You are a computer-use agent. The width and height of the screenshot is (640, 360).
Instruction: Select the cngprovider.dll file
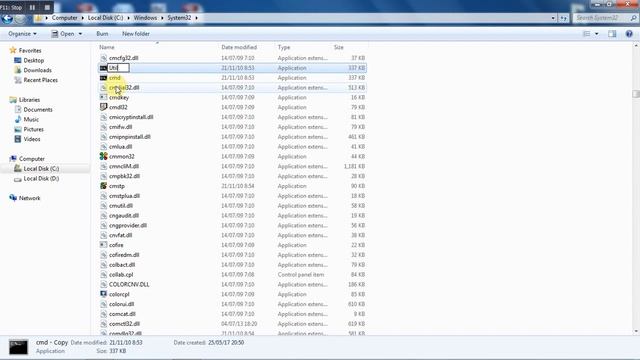point(128,225)
